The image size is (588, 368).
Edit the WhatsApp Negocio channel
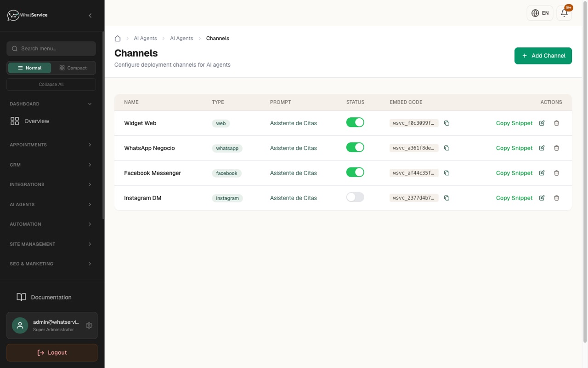542,148
